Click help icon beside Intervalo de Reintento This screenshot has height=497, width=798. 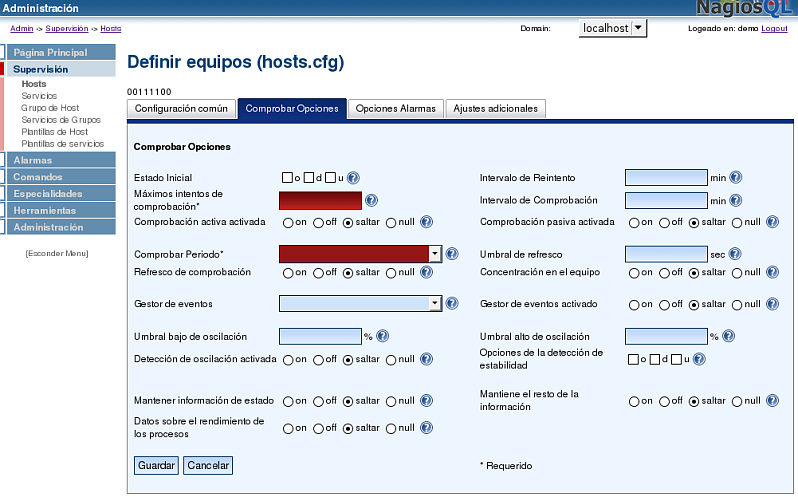click(x=735, y=177)
